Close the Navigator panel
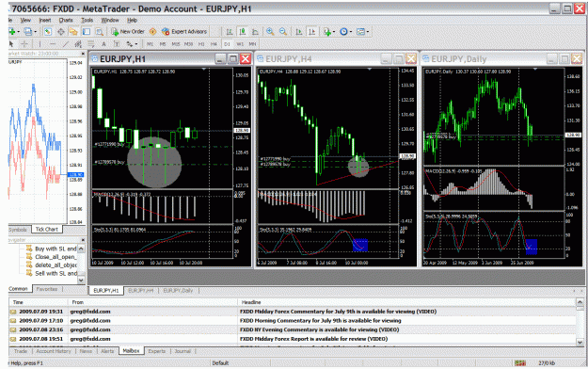Image resolution: width=588 pixels, height=369 pixels. [x=83, y=240]
